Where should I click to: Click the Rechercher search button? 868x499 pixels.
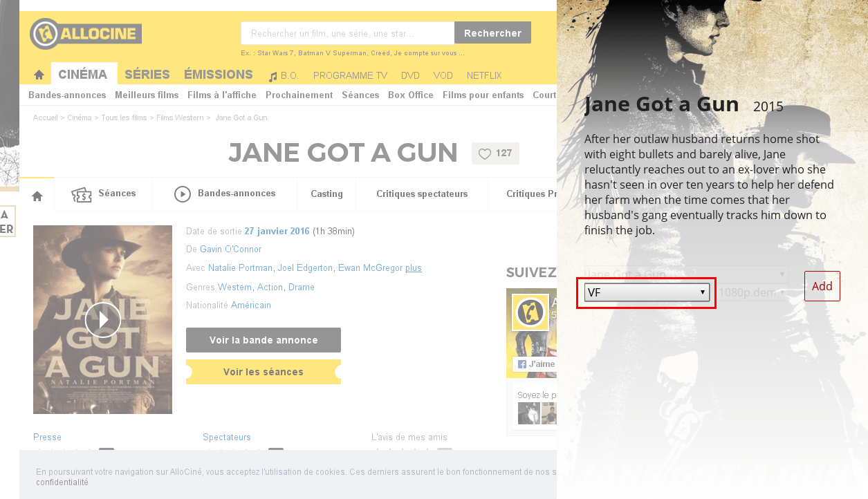[492, 33]
